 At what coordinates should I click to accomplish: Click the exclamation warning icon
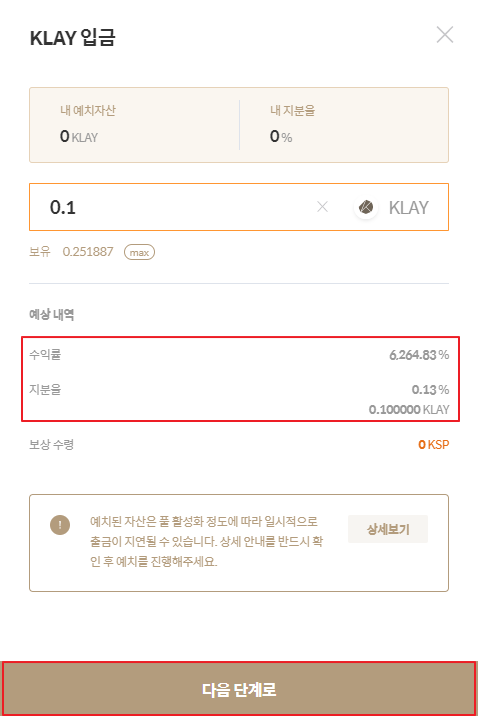pos(60,524)
